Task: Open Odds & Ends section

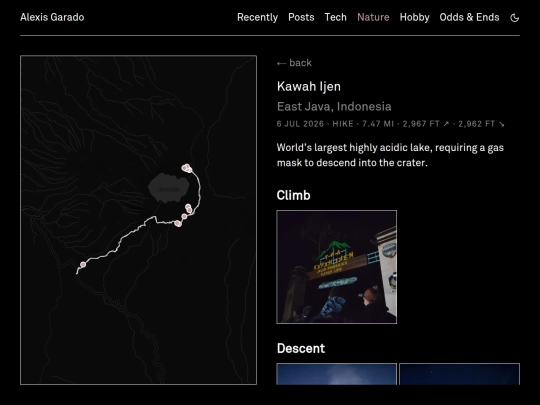Action: (x=469, y=17)
